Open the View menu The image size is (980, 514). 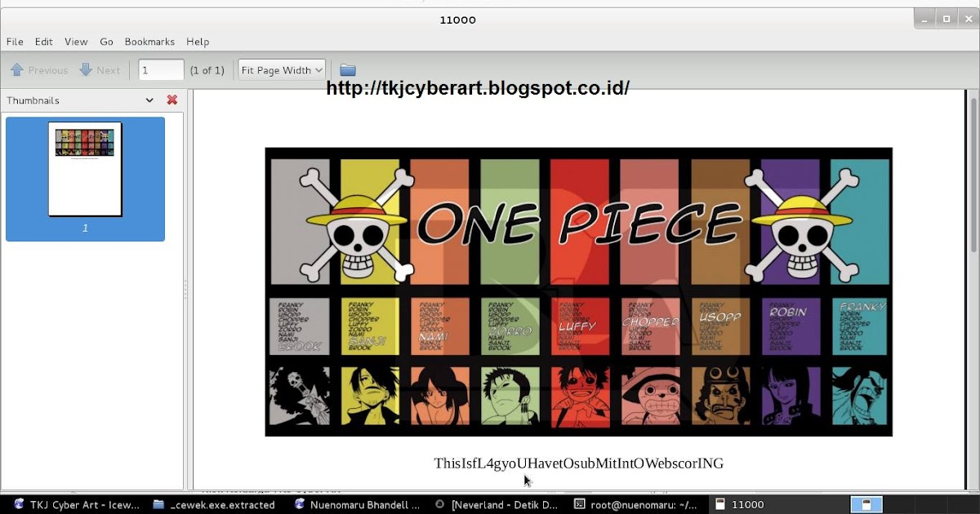click(x=76, y=42)
